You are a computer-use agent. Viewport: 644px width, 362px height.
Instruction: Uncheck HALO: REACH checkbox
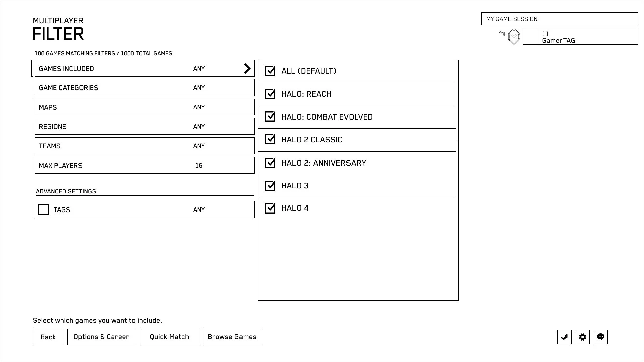pos(270,94)
